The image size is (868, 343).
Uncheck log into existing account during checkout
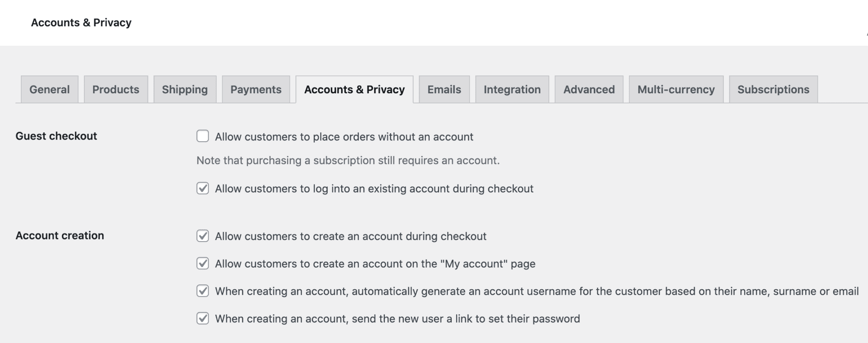203,188
